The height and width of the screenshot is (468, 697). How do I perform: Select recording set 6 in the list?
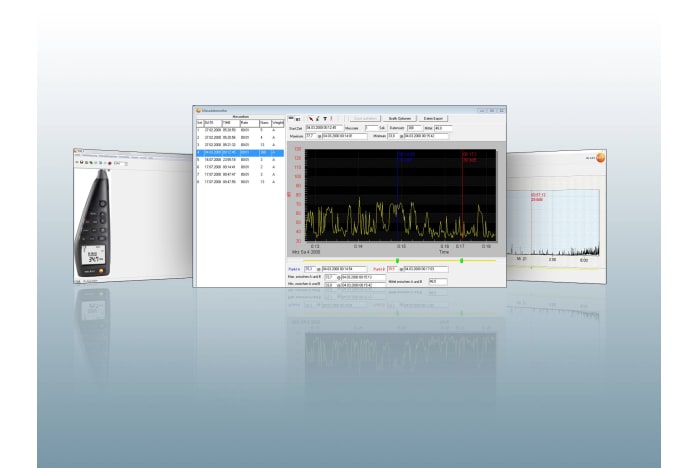tap(240, 167)
